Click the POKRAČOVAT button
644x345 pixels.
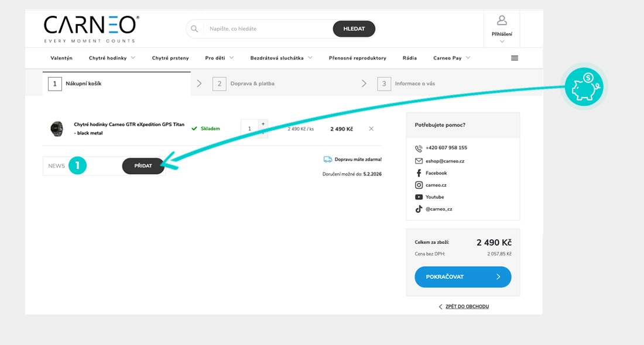pos(463,277)
